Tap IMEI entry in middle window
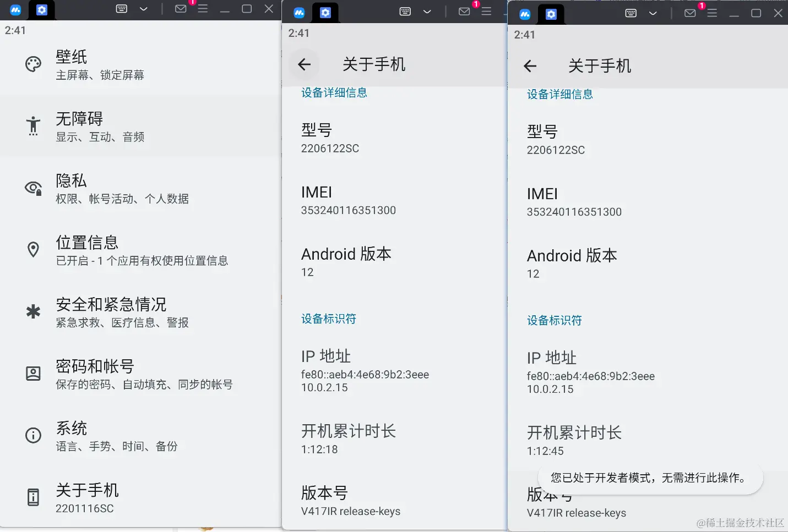This screenshot has height=532, width=788. click(x=394, y=200)
